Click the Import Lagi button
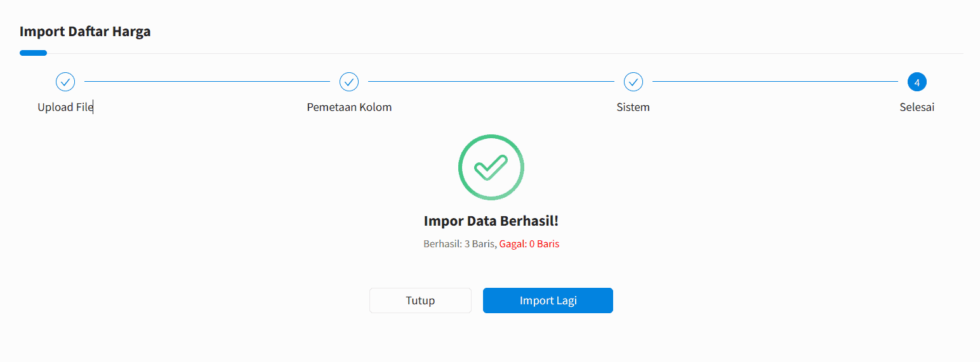The width and height of the screenshot is (980, 362). pyautogui.click(x=548, y=301)
